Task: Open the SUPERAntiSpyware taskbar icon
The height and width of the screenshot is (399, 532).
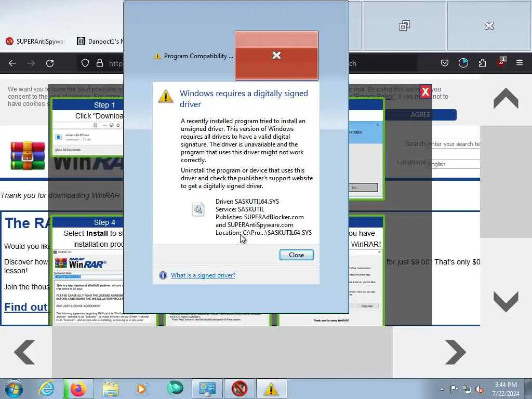Action: click(240, 389)
